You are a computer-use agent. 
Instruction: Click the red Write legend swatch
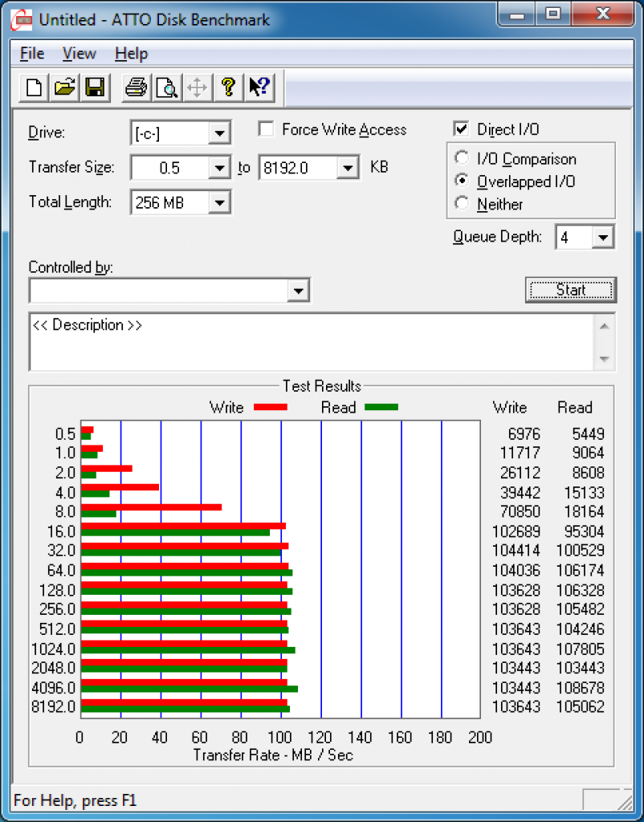(271, 407)
